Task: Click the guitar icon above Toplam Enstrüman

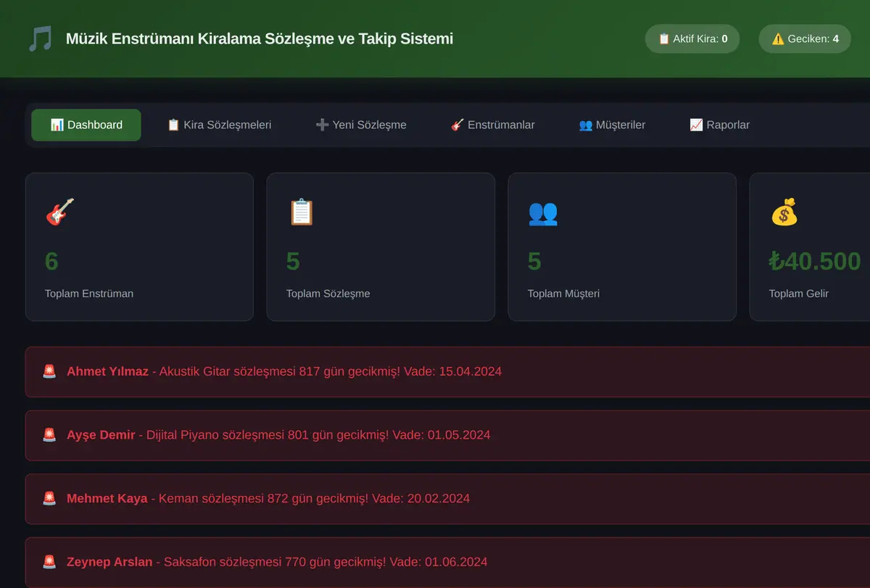Action: pyautogui.click(x=59, y=212)
